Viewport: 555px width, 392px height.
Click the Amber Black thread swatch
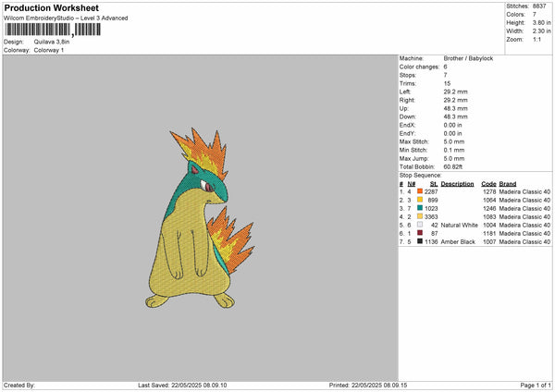(x=420, y=241)
